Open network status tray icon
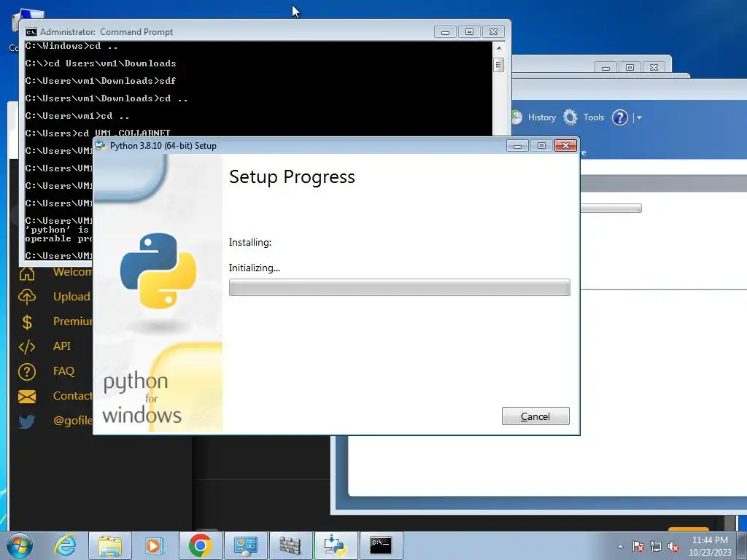The height and width of the screenshot is (560, 747). click(x=656, y=546)
